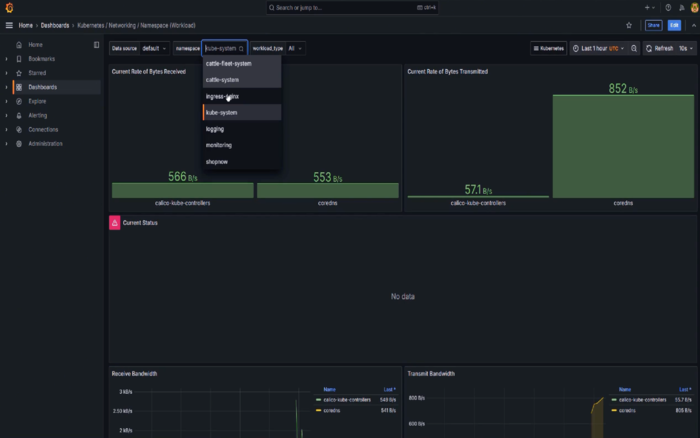Image resolution: width=700 pixels, height=438 pixels.
Task: Collapse top toolbar with chevron-up icon
Action: [x=693, y=25]
